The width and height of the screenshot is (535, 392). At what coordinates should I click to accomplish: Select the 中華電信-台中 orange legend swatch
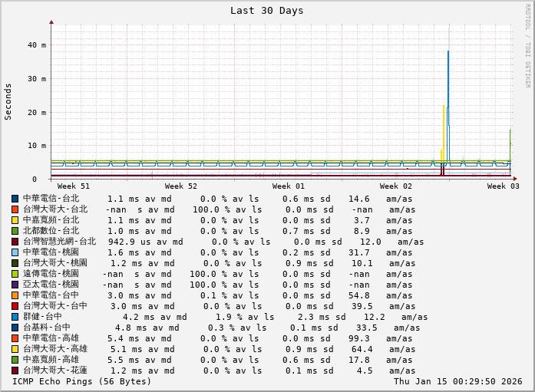[x=15, y=295]
